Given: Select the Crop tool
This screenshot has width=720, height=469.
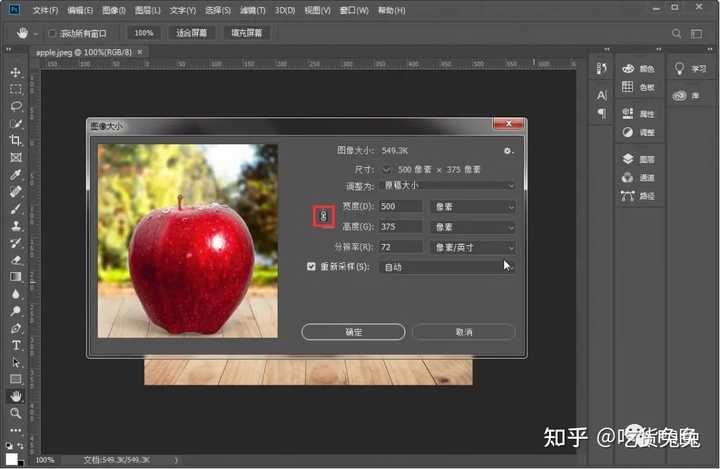Looking at the screenshot, I should (16, 140).
